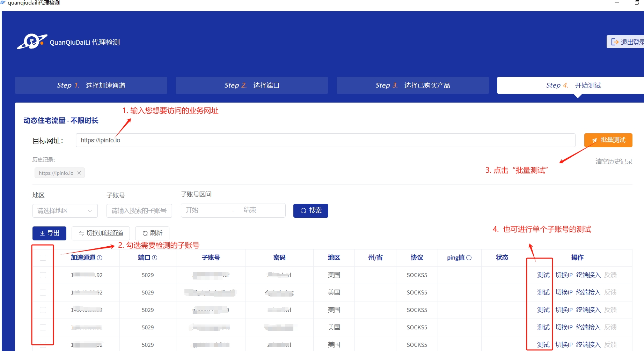Focus the 目标网址 URL input field

(x=325, y=140)
